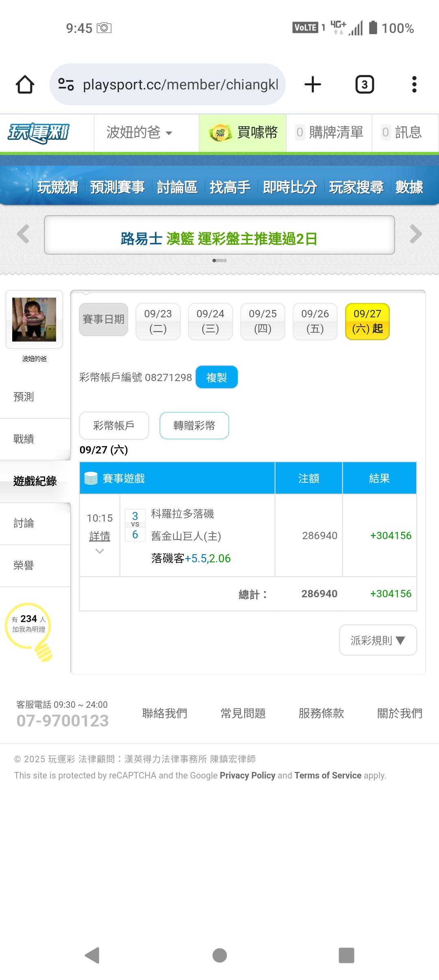The height and width of the screenshot is (980, 439).
Task: Open the tab switcher showing 3 tabs
Action: tap(365, 85)
